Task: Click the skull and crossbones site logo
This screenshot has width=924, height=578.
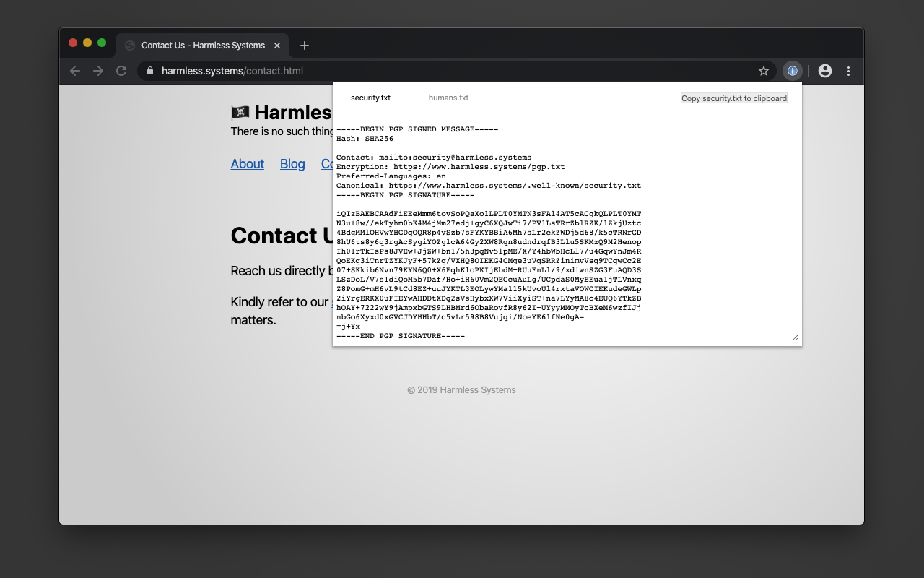Action: (x=240, y=112)
